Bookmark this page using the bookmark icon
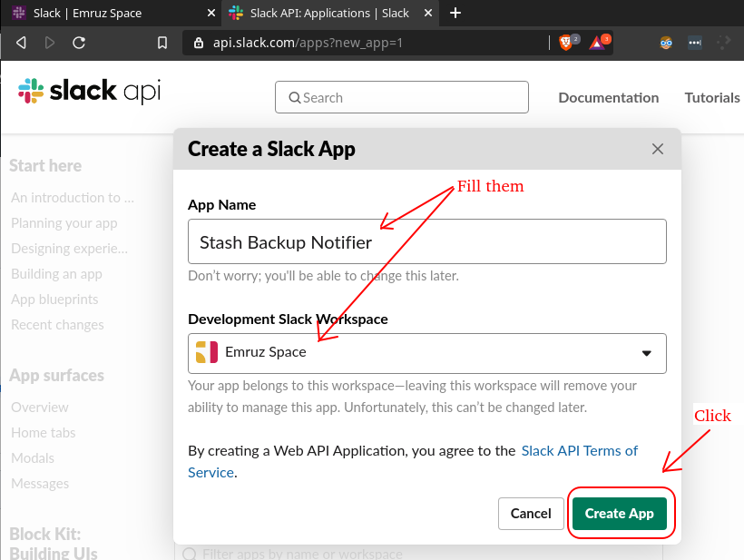 click(162, 43)
